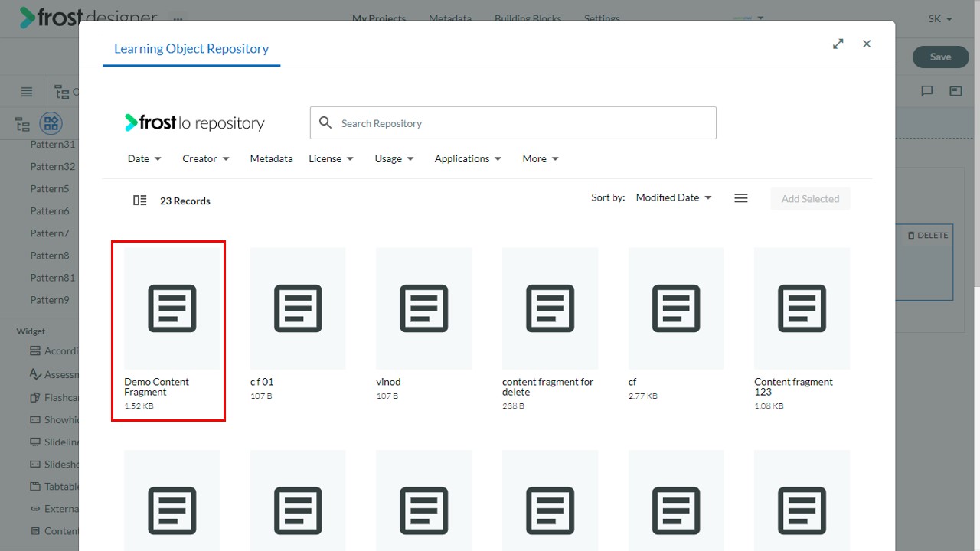Open the Date filter dropdown

[145, 158]
